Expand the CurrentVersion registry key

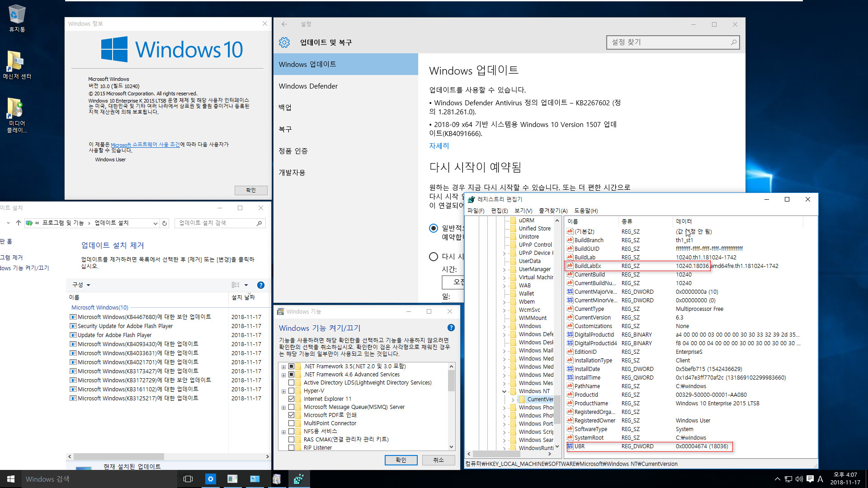pos(513,399)
